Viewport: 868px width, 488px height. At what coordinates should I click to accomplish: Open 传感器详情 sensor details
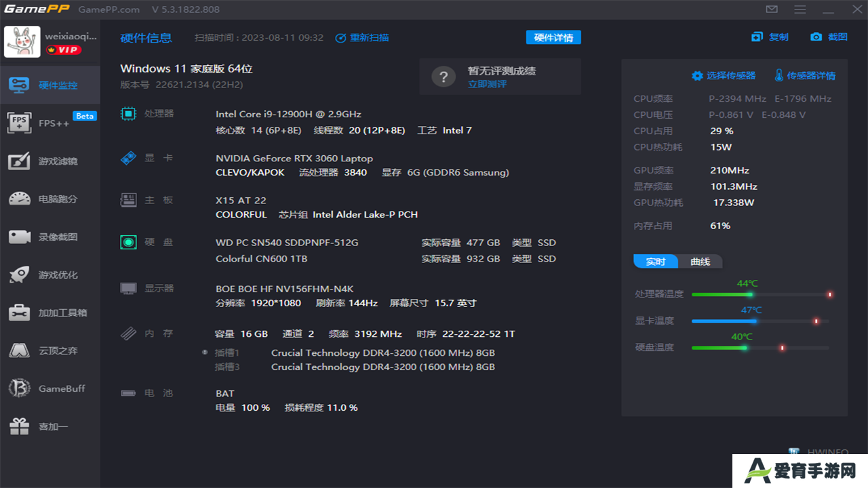(x=805, y=76)
